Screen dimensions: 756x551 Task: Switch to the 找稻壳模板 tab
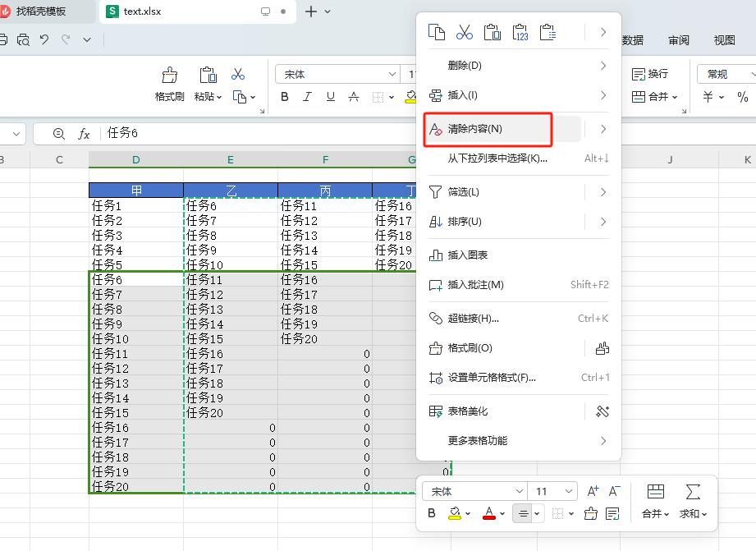41,11
